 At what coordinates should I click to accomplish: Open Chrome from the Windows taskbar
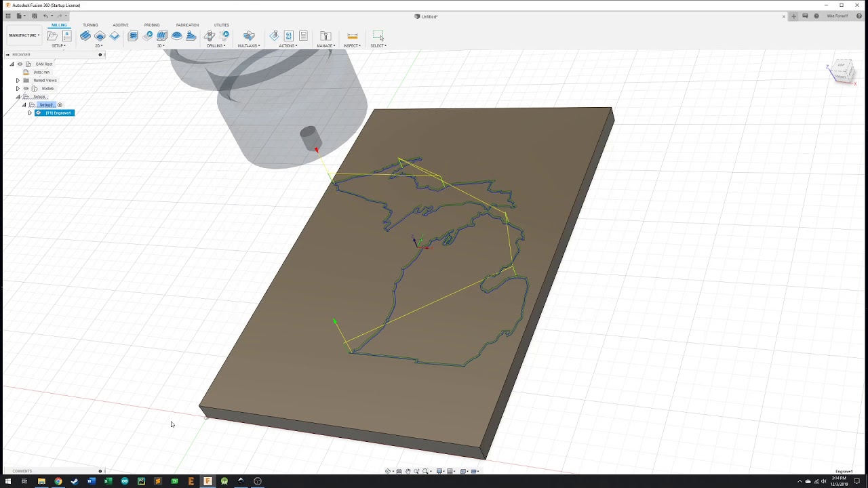pyautogui.click(x=58, y=481)
